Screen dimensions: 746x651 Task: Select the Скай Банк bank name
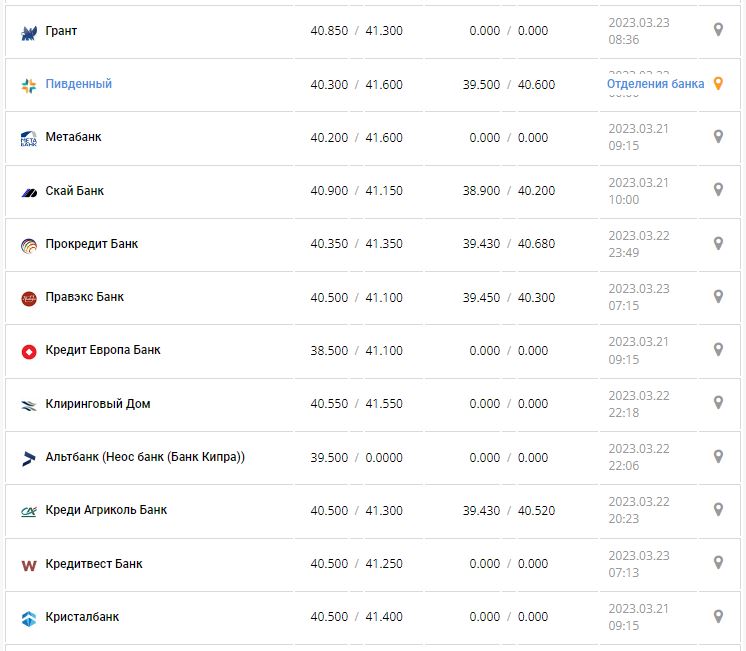[x=74, y=191]
